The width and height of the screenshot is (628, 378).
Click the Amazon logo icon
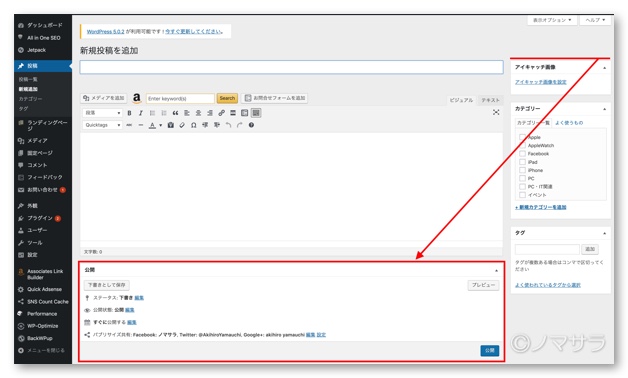pos(137,98)
